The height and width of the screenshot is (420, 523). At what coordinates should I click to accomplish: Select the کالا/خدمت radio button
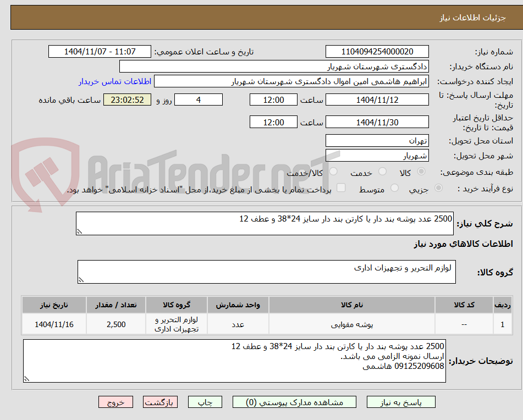click(x=333, y=172)
